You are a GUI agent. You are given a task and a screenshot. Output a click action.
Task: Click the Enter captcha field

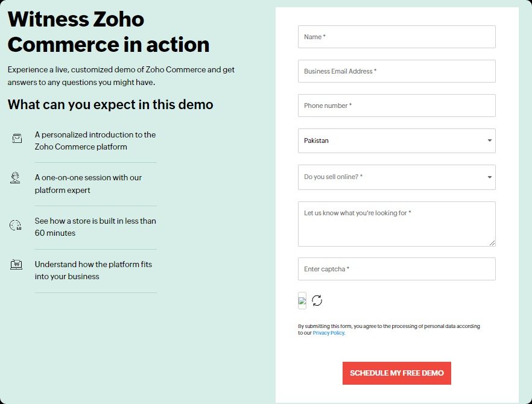[x=396, y=269]
